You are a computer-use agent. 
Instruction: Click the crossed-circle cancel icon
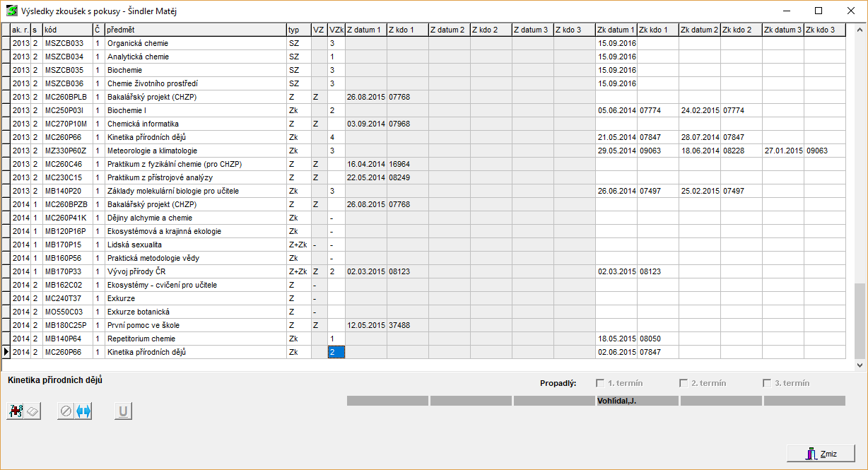coord(66,411)
